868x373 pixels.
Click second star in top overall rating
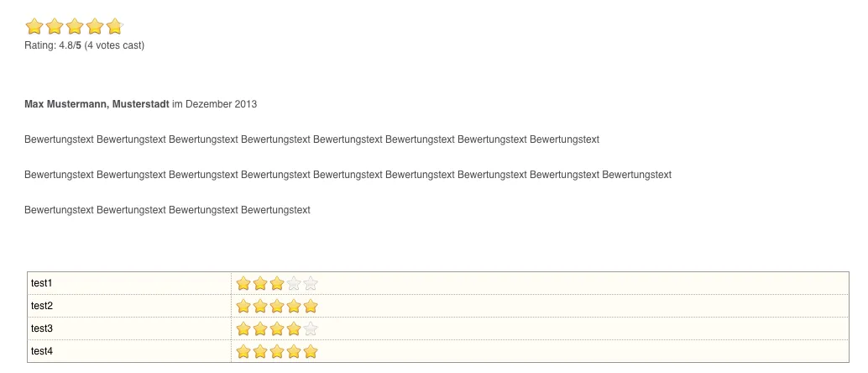point(55,26)
